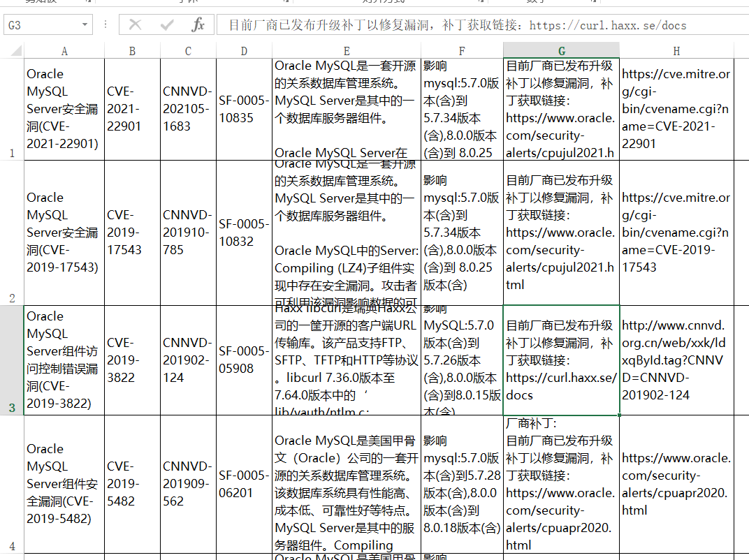Click cell CVE-2019-5482 in column B
749x560 pixels.
click(x=132, y=485)
